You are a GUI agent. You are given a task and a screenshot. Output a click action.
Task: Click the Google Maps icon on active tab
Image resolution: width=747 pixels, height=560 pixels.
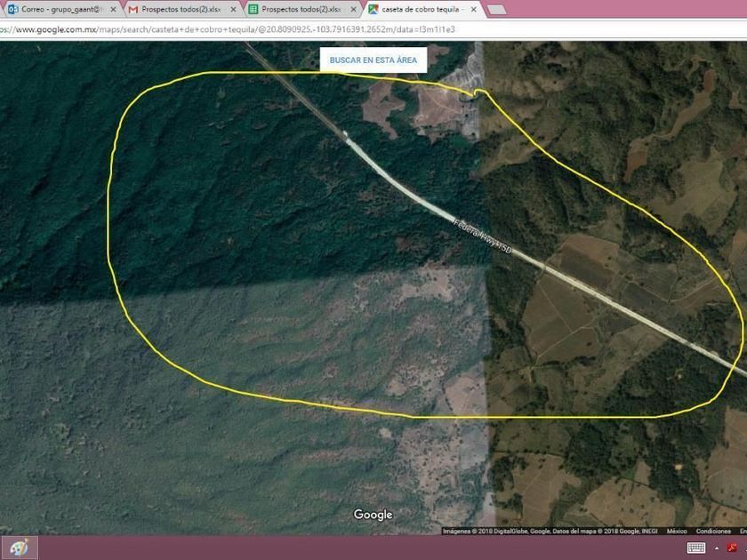tap(373, 9)
